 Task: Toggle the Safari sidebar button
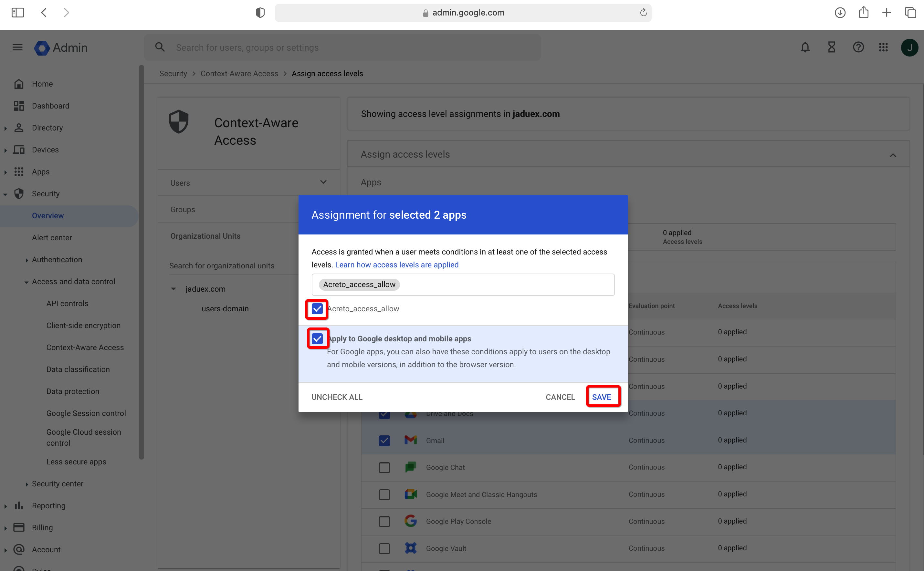[x=18, y=13]
